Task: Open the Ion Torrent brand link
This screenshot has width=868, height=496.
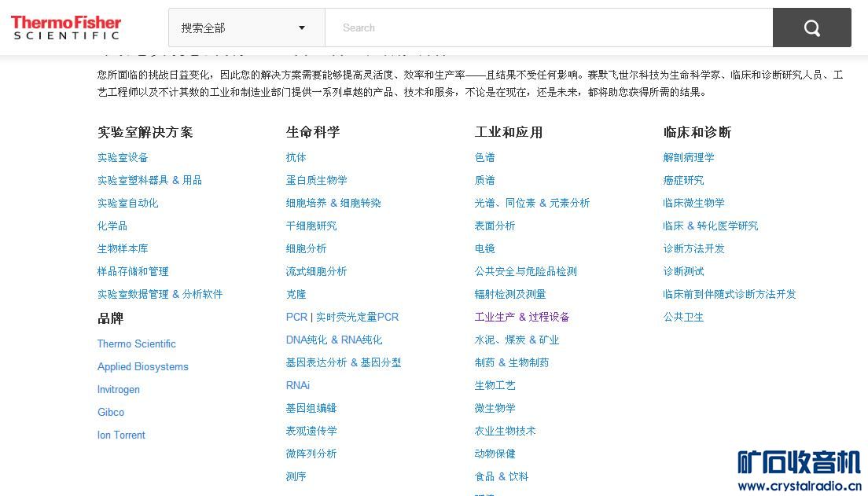Action: [121, 435]
